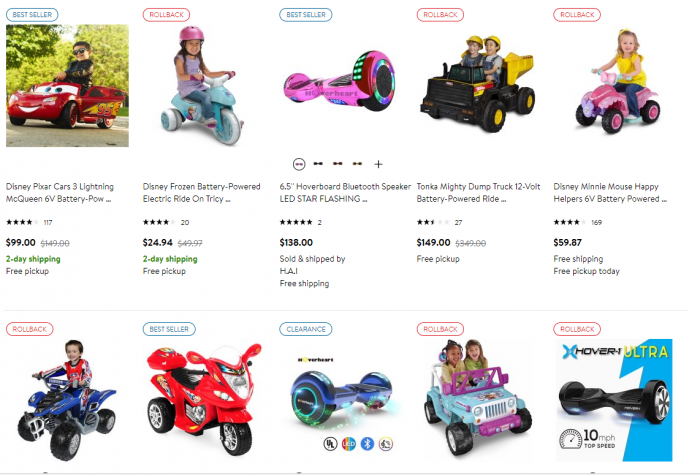Select the gold hoverboard color variant swatch

(357, 164)
